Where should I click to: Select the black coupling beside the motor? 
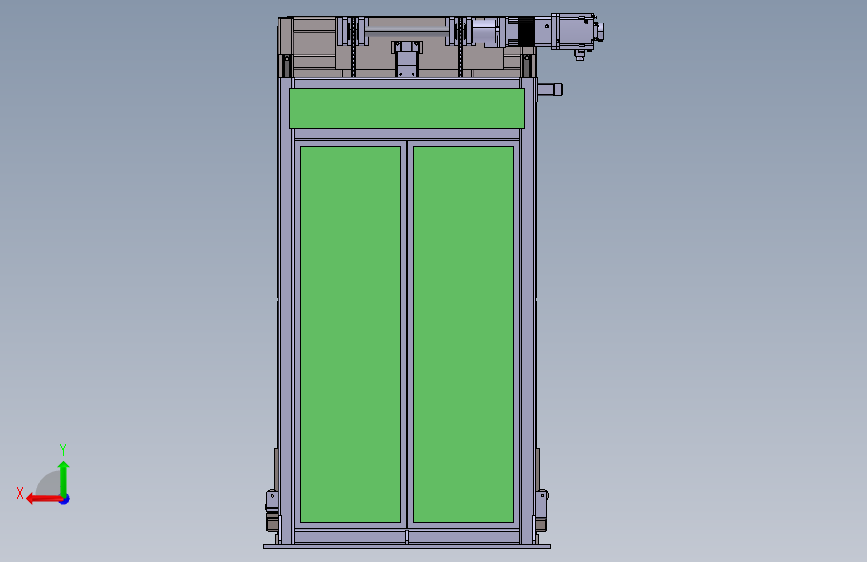[526, 31]
